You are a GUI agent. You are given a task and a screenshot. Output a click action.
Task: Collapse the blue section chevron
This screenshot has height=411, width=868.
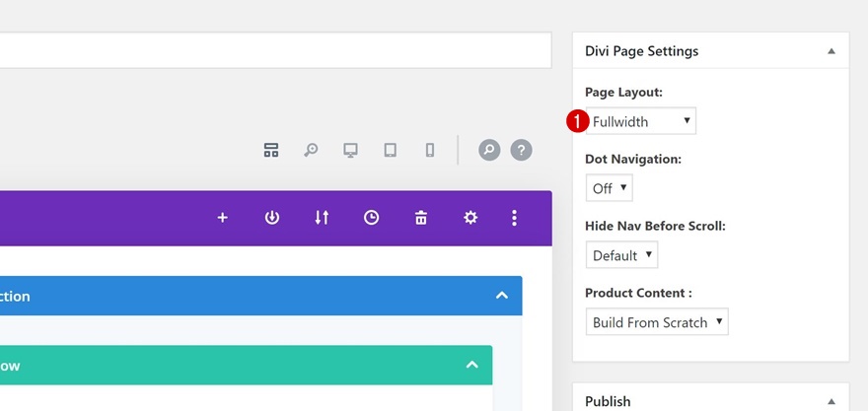[x=501, y=296]
